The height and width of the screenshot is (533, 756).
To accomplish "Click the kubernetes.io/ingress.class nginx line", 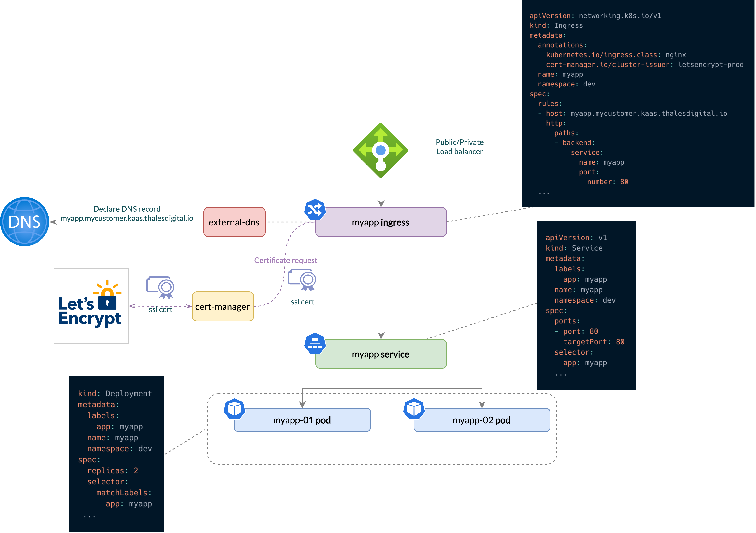I will pyautogui.click(x=616, y=55).
